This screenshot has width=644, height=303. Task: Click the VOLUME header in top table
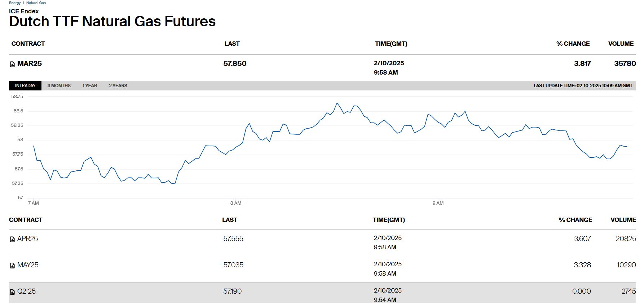(x=621, y=44)
